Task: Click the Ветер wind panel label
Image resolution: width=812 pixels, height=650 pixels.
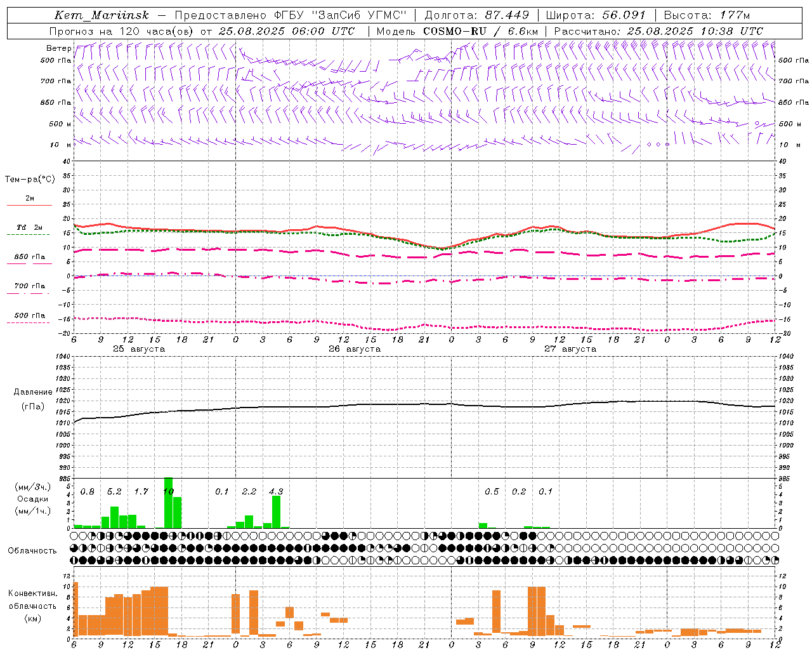Action: (x=58, y=48)
